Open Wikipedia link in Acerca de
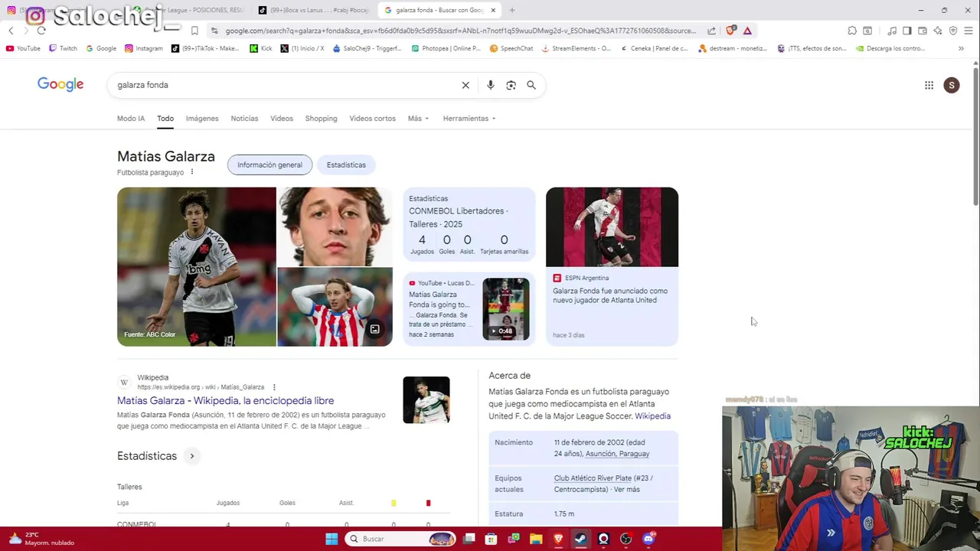980x551 pixels. (x=652, y=416)
